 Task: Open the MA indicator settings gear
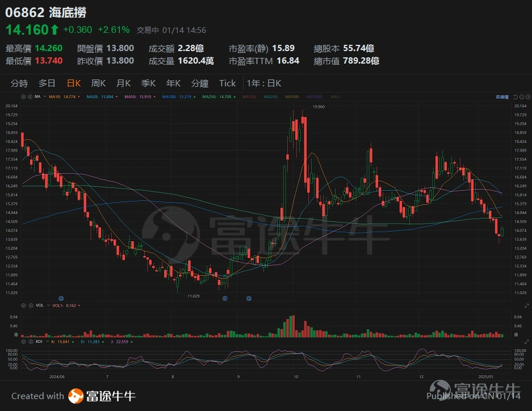click(23, 97)
